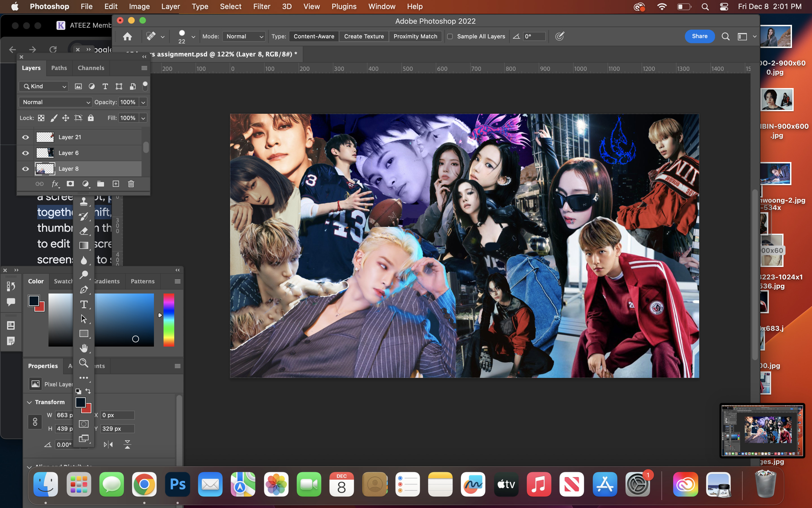Open the Fill slider dropdown

[x=143, y=118]
